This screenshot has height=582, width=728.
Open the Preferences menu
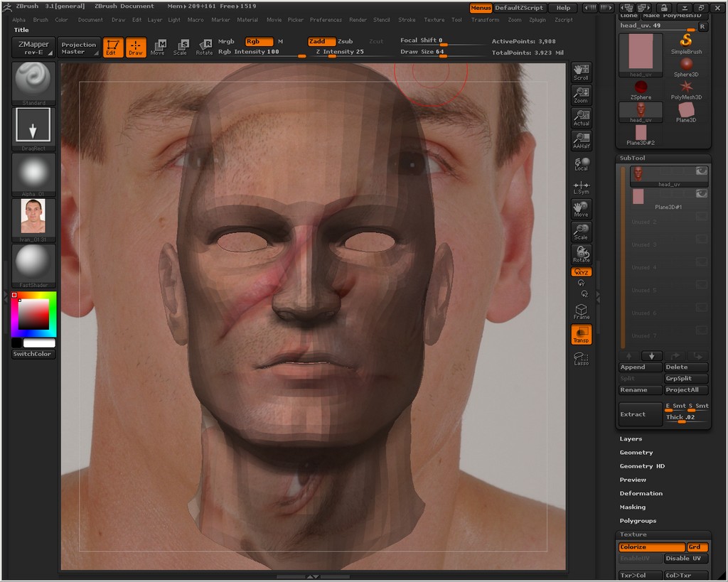(x=326, y=20)
